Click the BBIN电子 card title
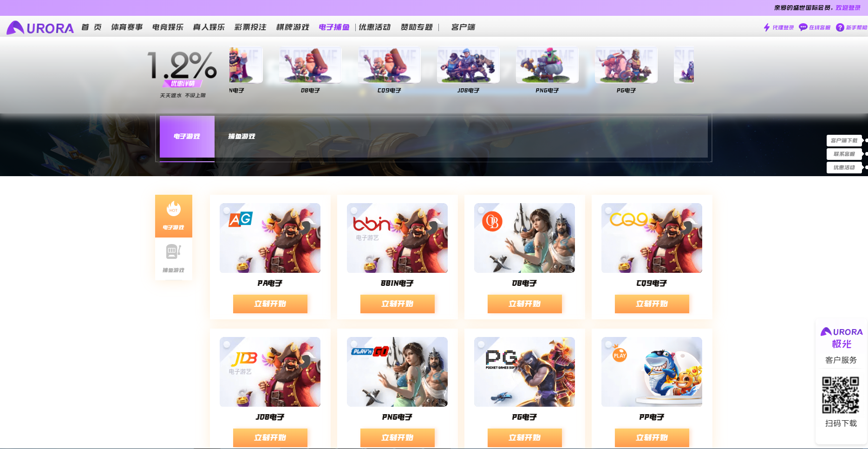This screenshot has width=868, height=449. coord(397,283)
